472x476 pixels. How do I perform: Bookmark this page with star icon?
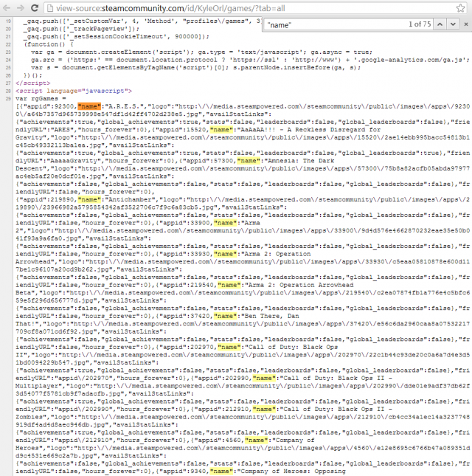pyautogui.click(x=460, y=8)
